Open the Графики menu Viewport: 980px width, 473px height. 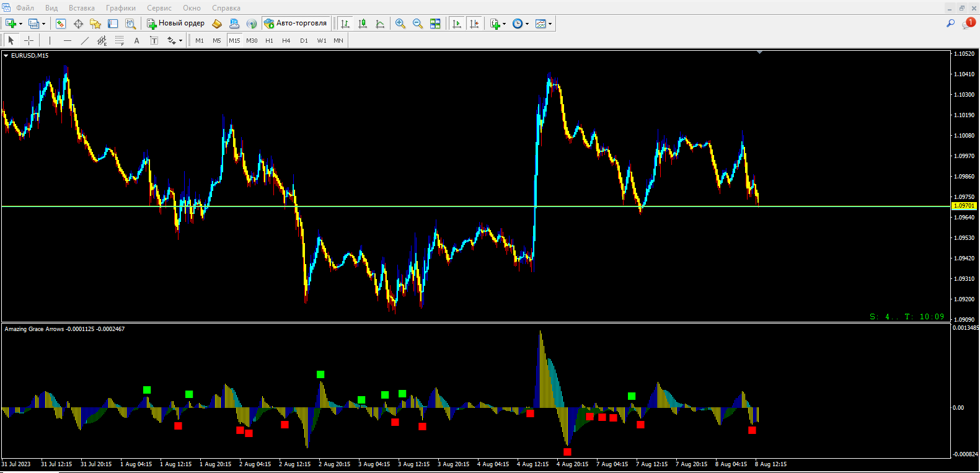pyautogui.click(x=120, y=8)
